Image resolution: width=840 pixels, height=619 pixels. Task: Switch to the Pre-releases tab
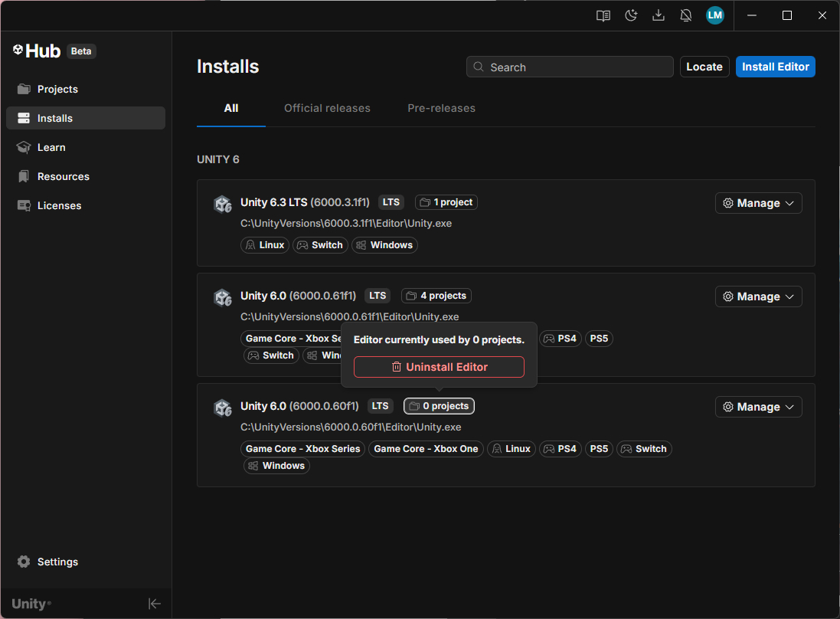(441, 108)
